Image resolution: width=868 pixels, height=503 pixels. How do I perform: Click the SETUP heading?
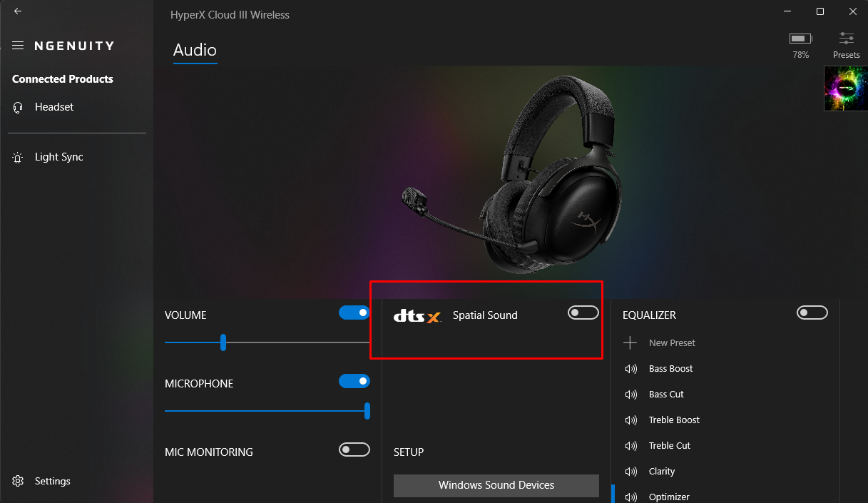click(409, 452)
